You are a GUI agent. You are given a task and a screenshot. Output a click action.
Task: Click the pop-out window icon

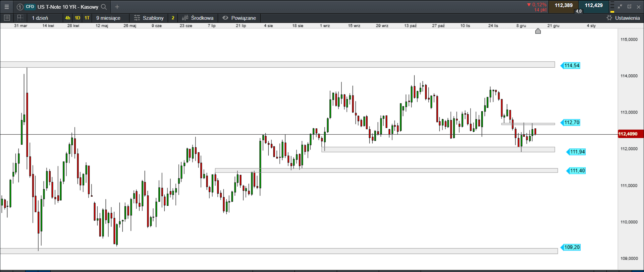629,7
